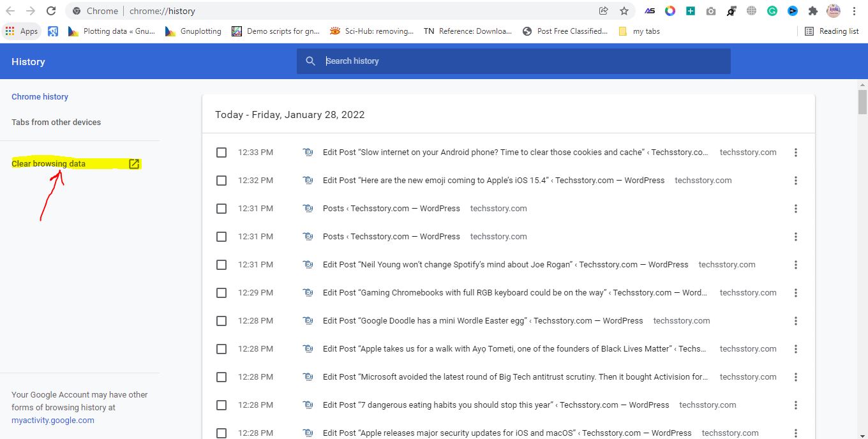
Task: Select the 'Slow internet on your Android phone' entry checkbox
Action: coord(221,153)
